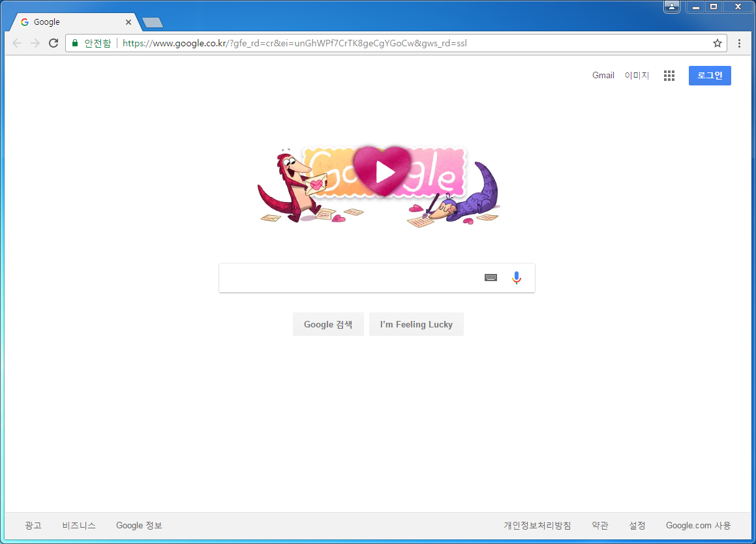Click the 로그인 sign-in button
Viewport: 756px width, 544px height.
point(710,75)
